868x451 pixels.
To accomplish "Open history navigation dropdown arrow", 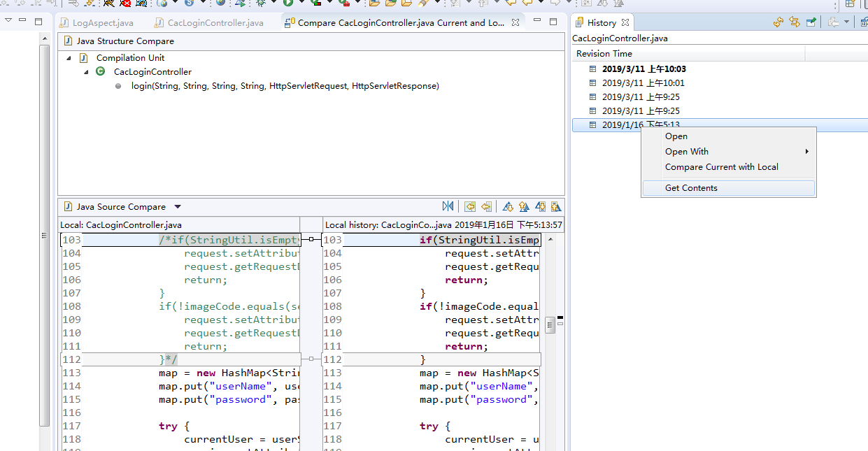I will [x=846, y=22].
